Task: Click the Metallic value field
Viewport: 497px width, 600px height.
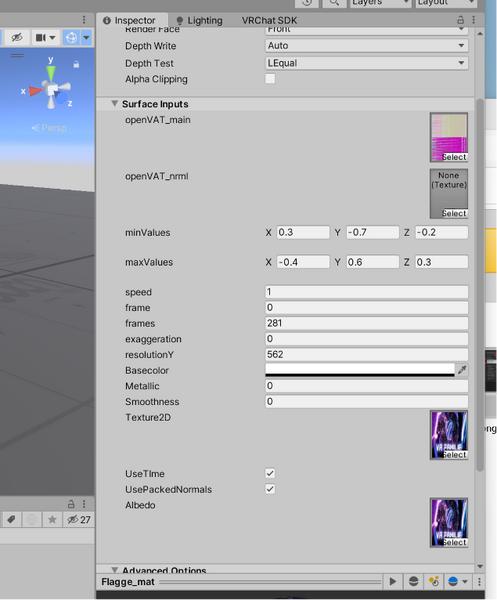Action: click(367, 386)
